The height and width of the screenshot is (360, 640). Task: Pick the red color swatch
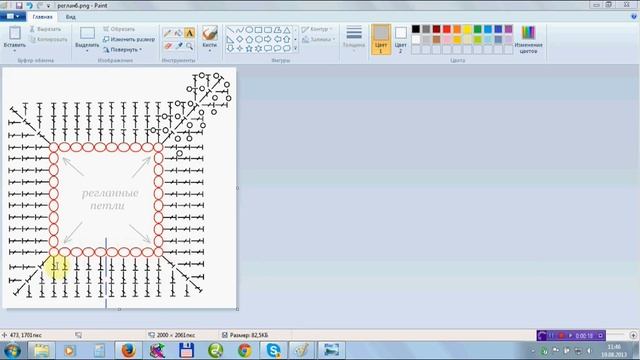[447, 29]
